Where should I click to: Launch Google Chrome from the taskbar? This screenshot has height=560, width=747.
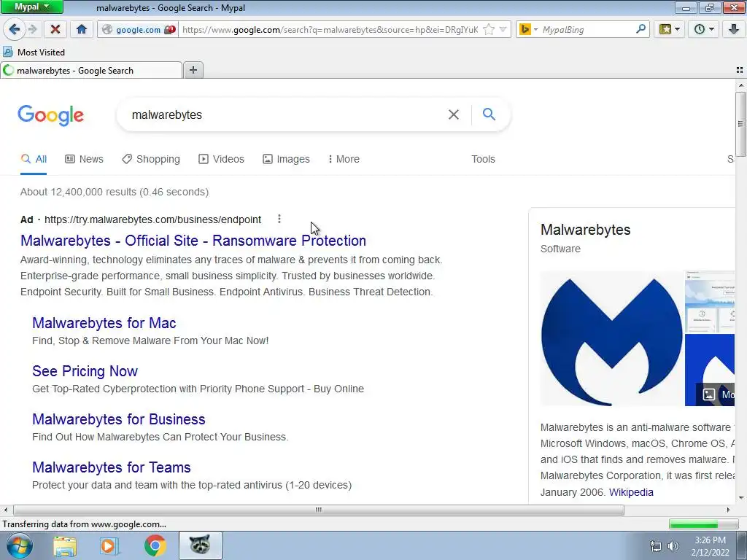pyautogui.click(x=155, y=545)
